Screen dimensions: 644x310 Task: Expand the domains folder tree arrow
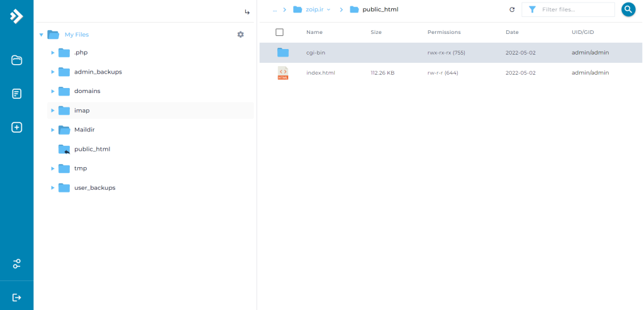tap(53, 91)
